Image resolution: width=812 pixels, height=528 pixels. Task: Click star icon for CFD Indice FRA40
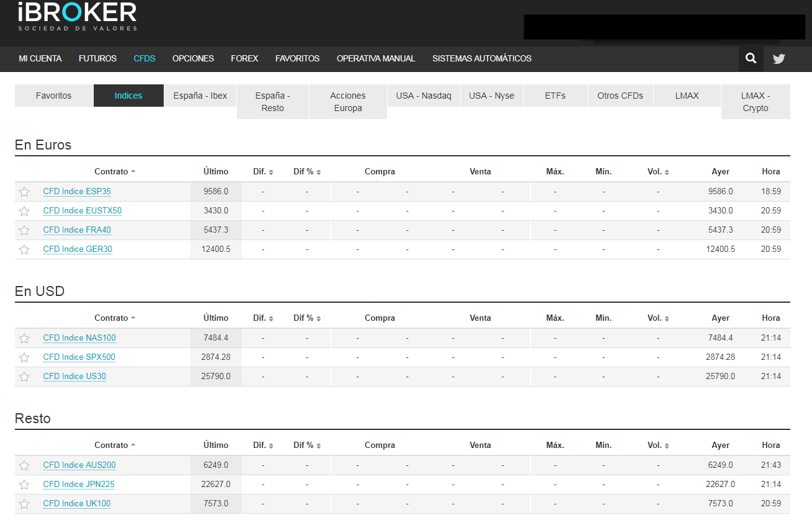tap(24, 230)
